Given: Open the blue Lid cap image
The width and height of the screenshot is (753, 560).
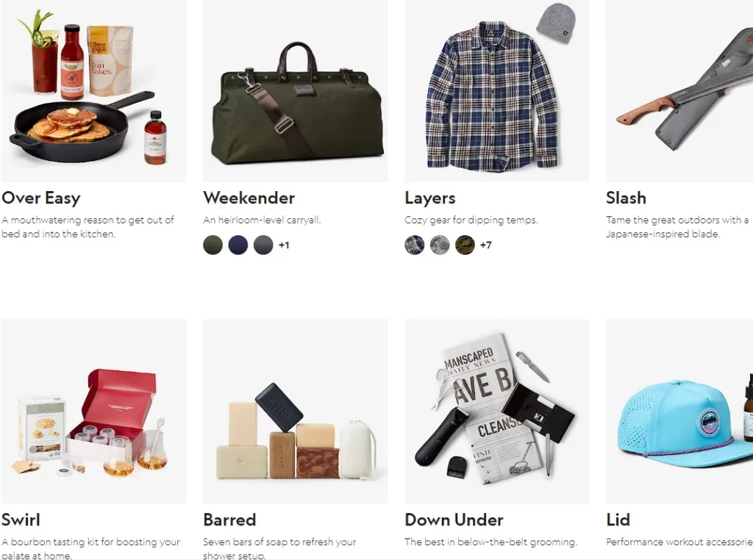Looking at the screenshot, I should coord(679,412).
